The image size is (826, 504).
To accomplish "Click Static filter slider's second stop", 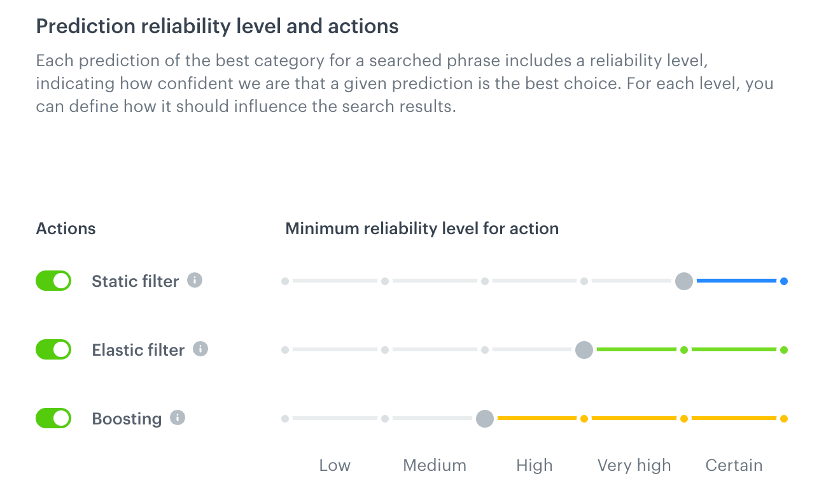I will [x=385, y=281].
